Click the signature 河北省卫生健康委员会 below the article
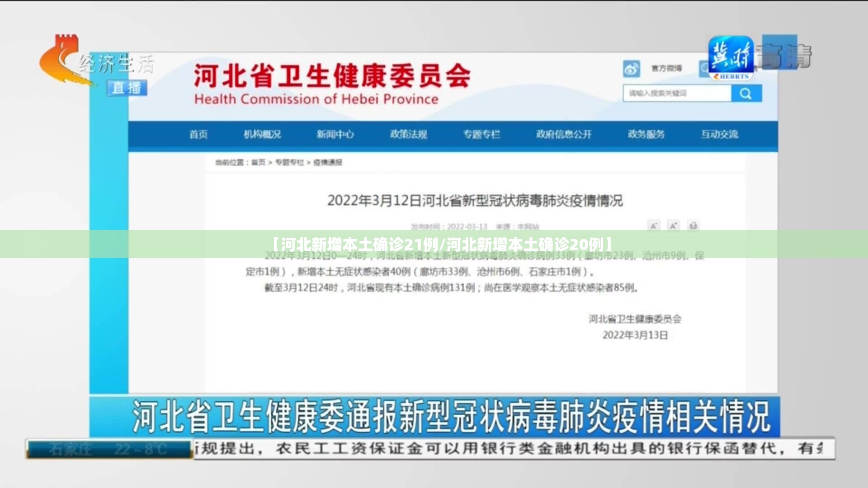 635,319
